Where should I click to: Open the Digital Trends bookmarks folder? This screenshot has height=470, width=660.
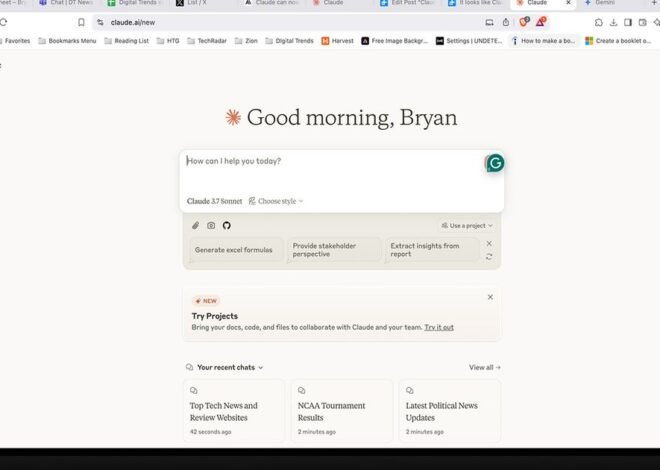coord(289,41)
